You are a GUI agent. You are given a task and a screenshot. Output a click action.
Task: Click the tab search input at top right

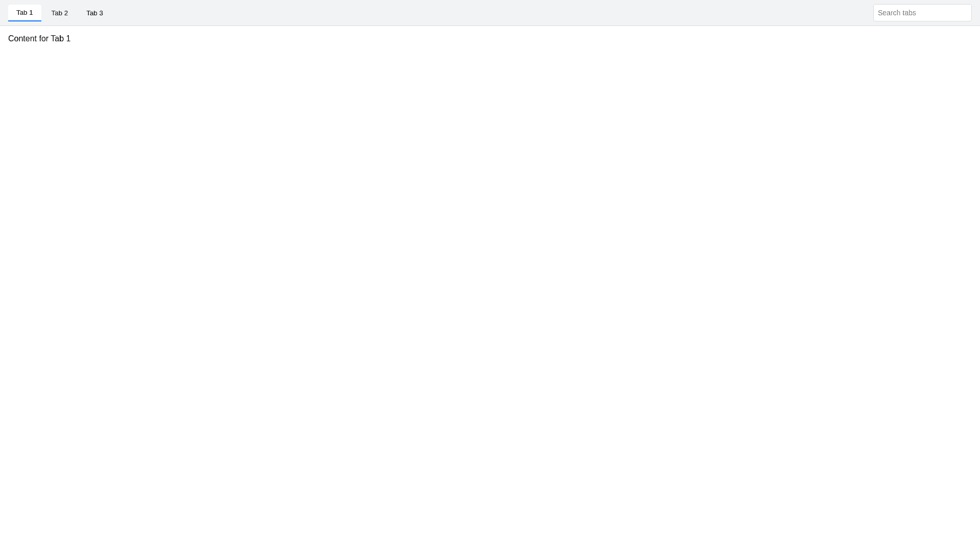coord(922,13)
